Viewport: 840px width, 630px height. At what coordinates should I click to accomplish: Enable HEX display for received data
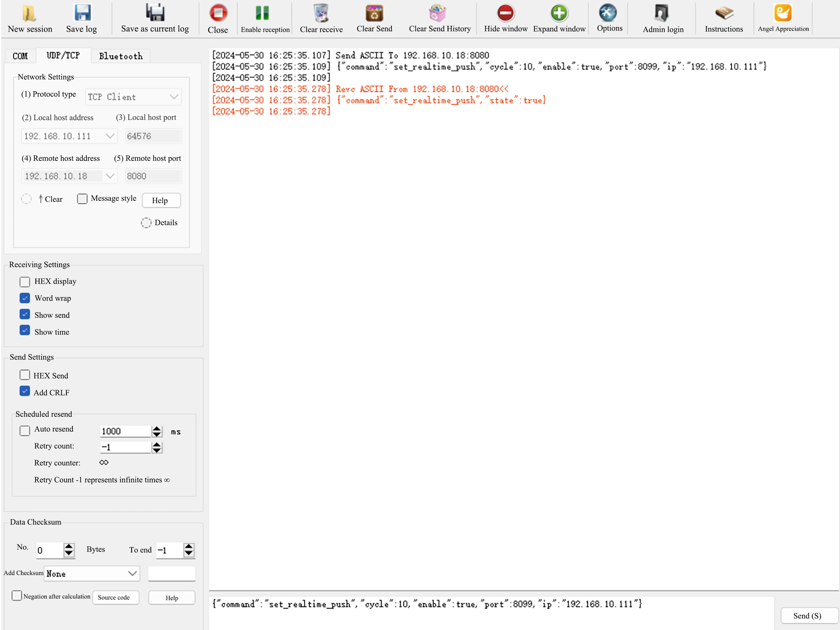(x=25, y=281)
